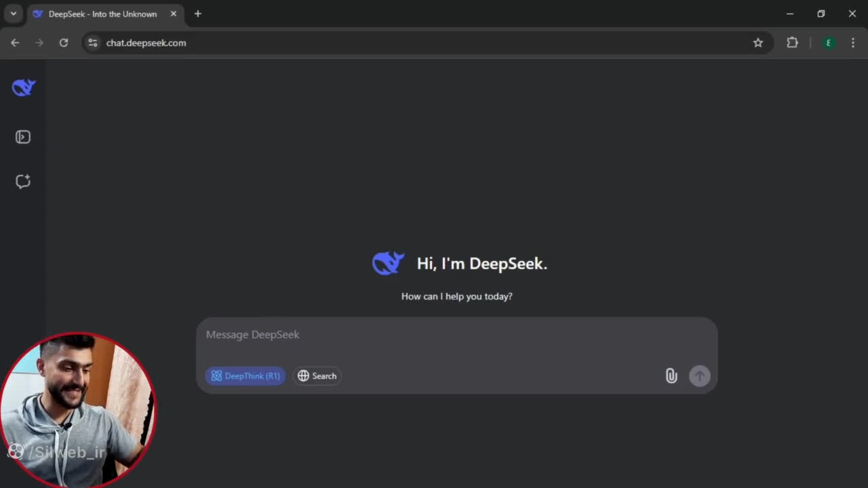The width and height of the screenshot is (868, 488).
Task: Click the chat.deepseek.com address bar
Action: tap(427, 43)
